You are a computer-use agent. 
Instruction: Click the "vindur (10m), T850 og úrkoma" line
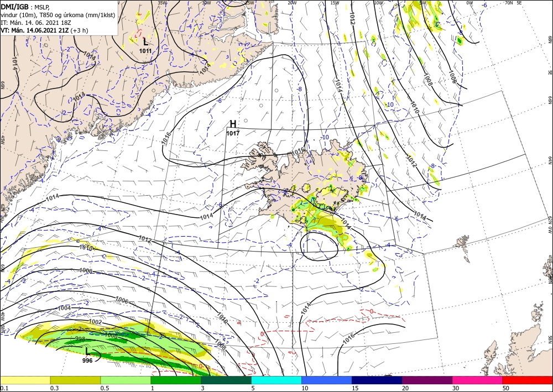pyautogui.click(x=58, y=14)
